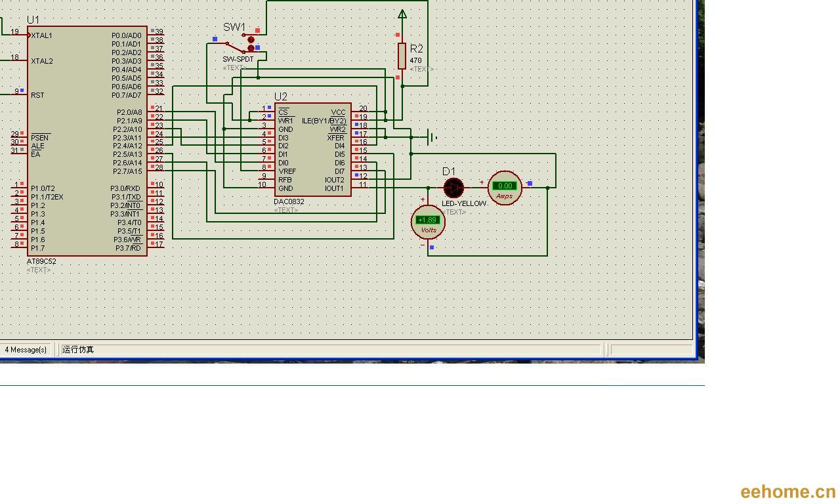Click the XFER pin label
The width and height of the screenshot is (840, 504).
pos(336,138)
